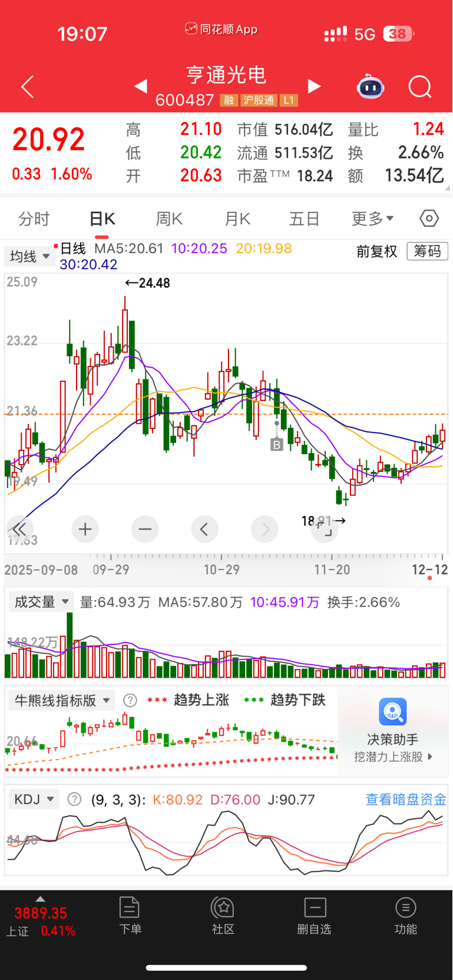
Task: Tap the orange 20:19.98 MA legend
Action: [264, 248]
